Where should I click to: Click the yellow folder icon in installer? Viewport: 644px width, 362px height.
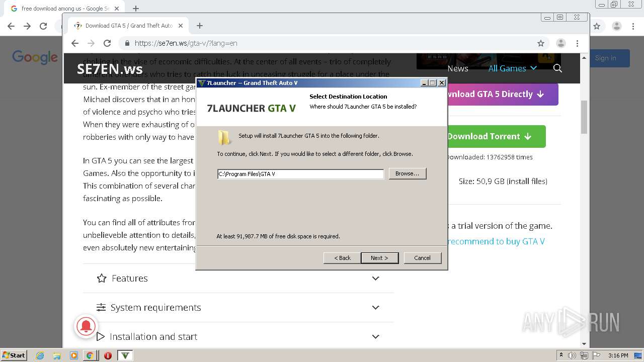click(224, 137)
